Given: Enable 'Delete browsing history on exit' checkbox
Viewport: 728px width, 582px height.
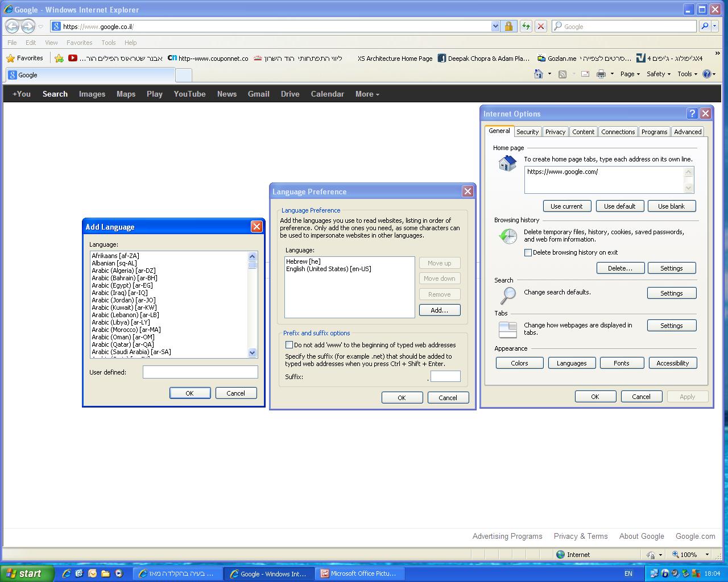Looking at the screenshot, I should point(528,252).
